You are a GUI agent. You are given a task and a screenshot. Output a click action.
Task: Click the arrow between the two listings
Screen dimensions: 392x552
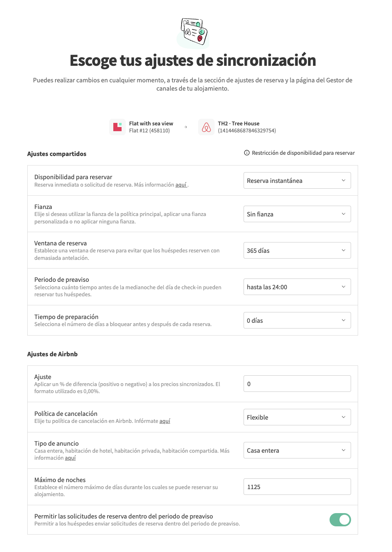click(186, 127)
